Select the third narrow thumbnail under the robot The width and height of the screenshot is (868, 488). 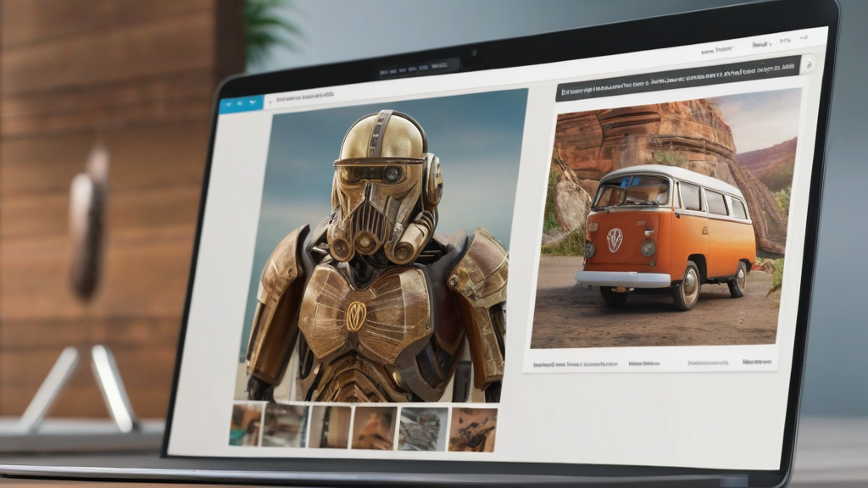330,427
